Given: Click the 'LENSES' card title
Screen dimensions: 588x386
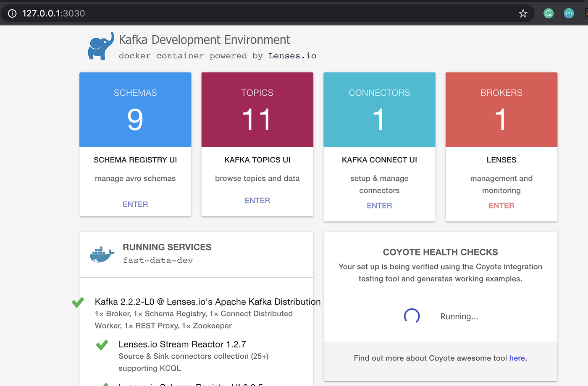Looking at the screenshot, I should 501,160.
